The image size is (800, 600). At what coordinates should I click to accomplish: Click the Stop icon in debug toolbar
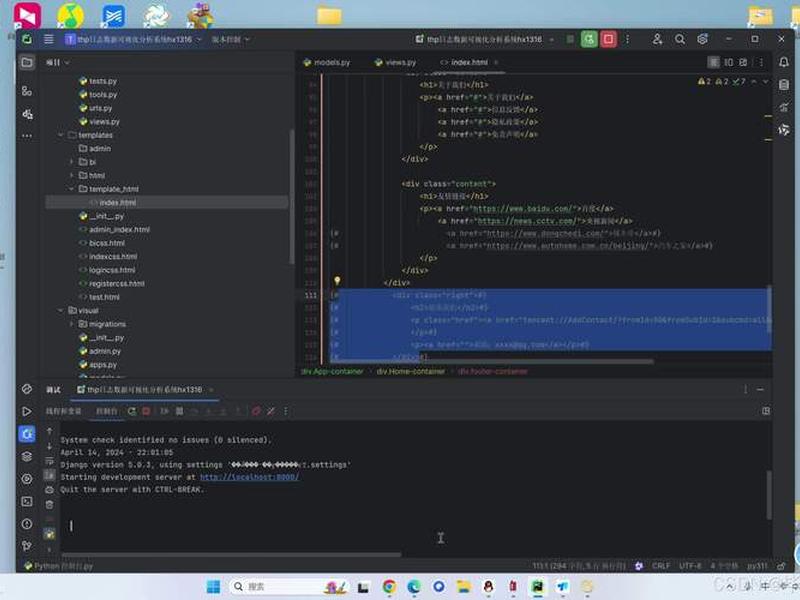[x=146, y=411]
